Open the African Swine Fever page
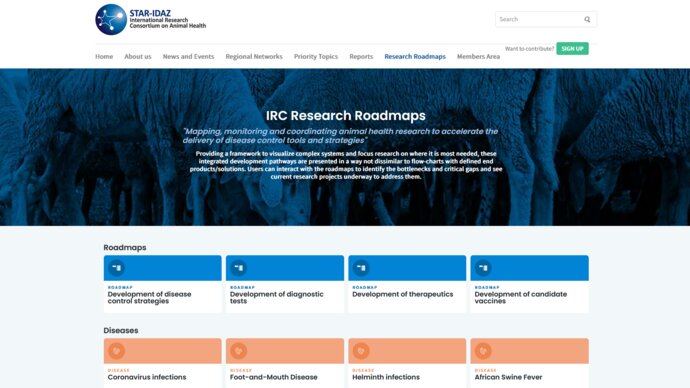This screenshot has width=690, height=388. pyautogui.click(x=529, y=363)
